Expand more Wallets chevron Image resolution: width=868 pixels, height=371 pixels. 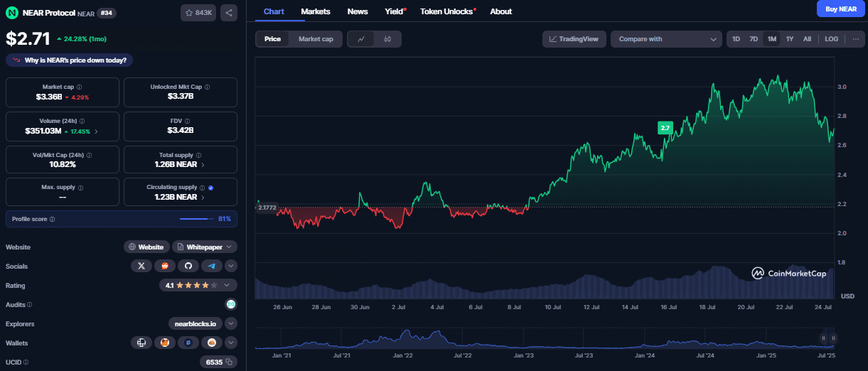click(x=231, y=343)
